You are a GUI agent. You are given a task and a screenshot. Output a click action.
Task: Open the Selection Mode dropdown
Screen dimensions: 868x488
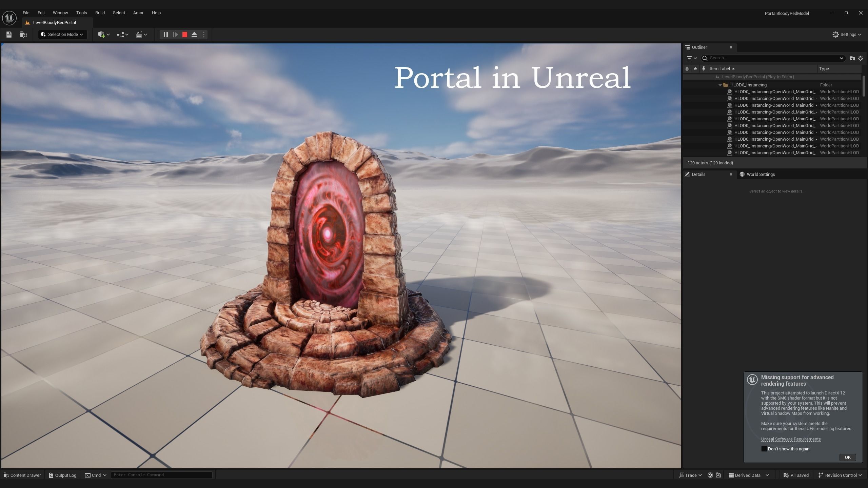pyautogui.click(x=63, y=35)
